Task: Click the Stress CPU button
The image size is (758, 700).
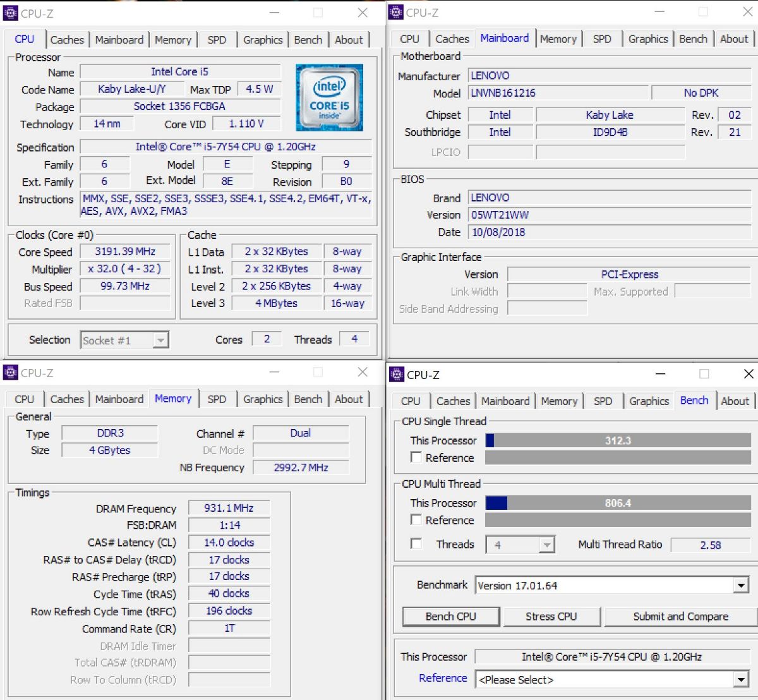Action: (551, 617)
